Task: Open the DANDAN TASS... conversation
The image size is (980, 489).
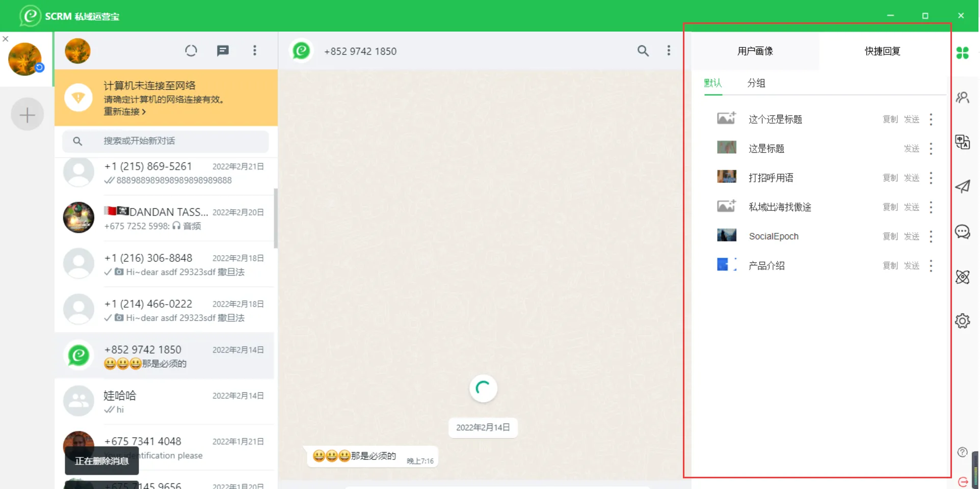Action: (164, 218)
